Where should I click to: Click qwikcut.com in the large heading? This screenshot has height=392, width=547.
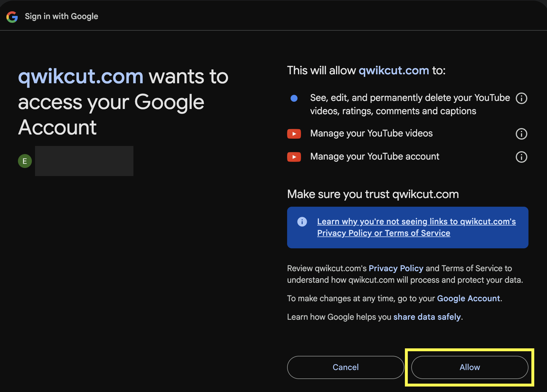point(81,77)
